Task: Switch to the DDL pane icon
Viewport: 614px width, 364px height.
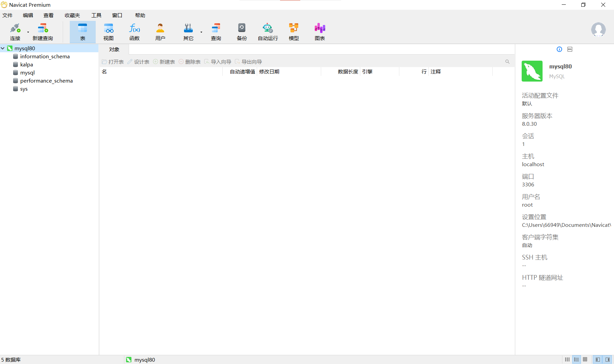Action: pos(570,49)
